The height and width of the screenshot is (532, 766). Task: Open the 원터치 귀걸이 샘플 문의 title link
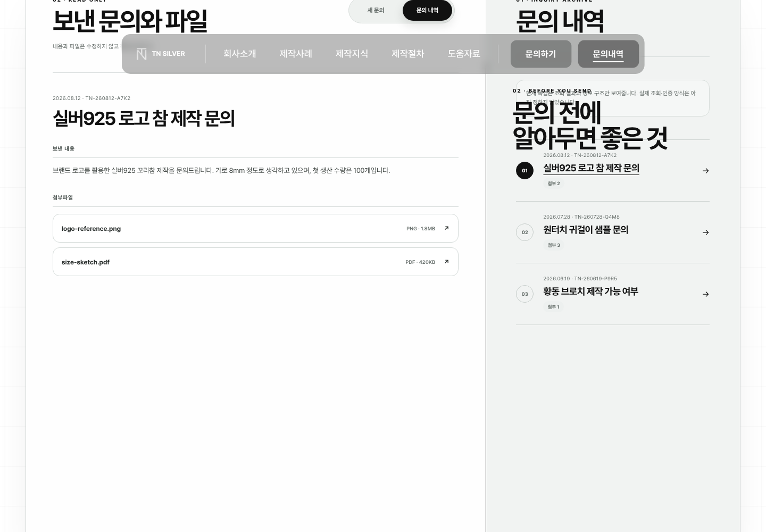(586, 230)
